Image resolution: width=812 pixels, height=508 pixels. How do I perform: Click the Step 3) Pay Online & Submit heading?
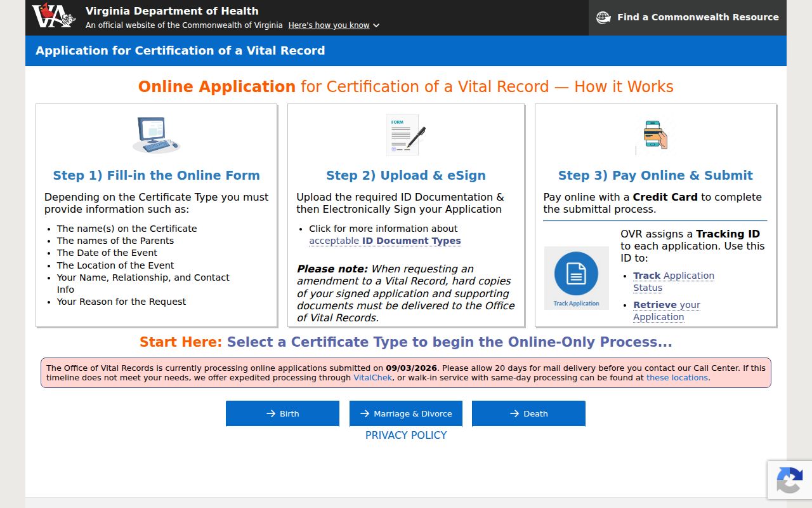[x=655, y=175]
